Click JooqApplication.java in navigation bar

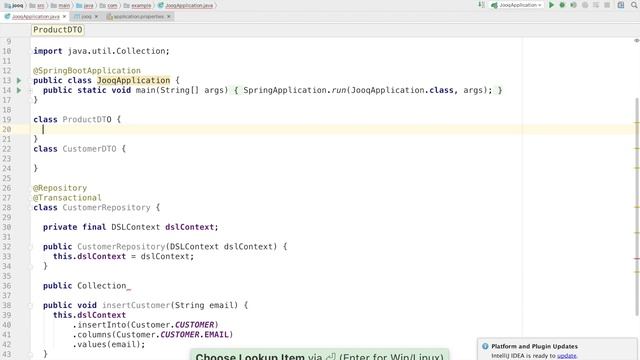point(186,5)
